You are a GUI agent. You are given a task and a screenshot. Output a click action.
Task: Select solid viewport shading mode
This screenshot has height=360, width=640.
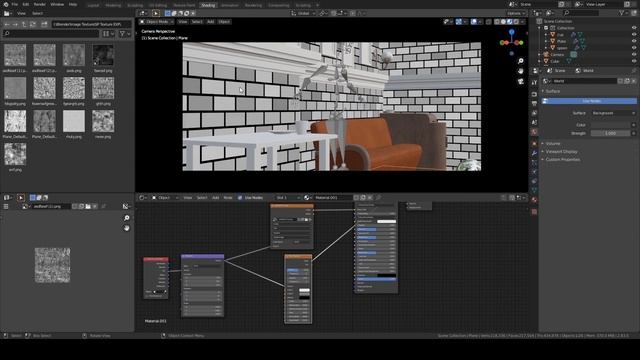pos(504,22)
